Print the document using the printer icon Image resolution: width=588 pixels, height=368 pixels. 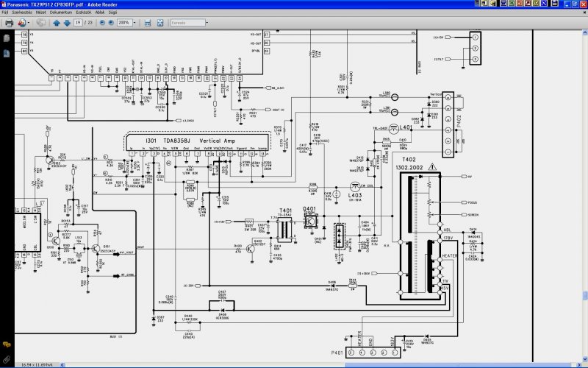click(9, 23)
